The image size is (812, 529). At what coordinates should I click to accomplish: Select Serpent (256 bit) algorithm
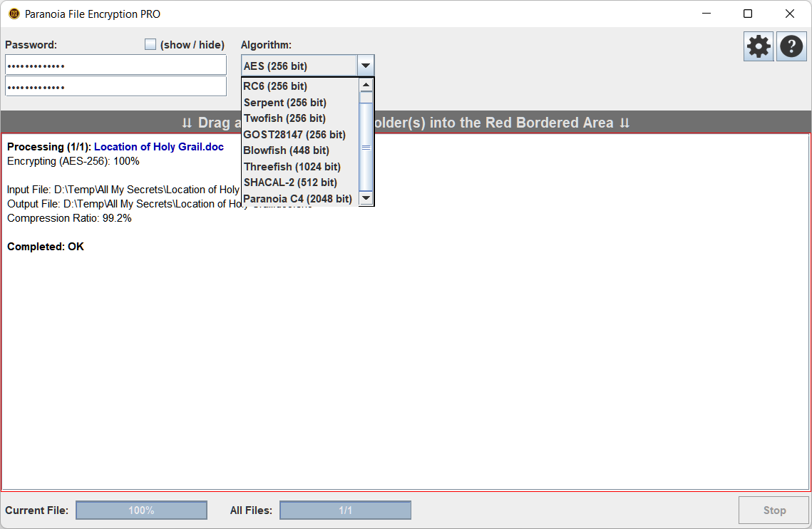tap(283, 102)
